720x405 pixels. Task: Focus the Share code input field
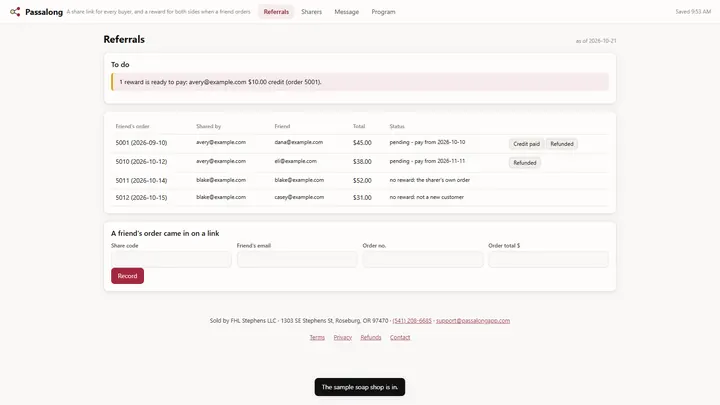pos(171,259)
